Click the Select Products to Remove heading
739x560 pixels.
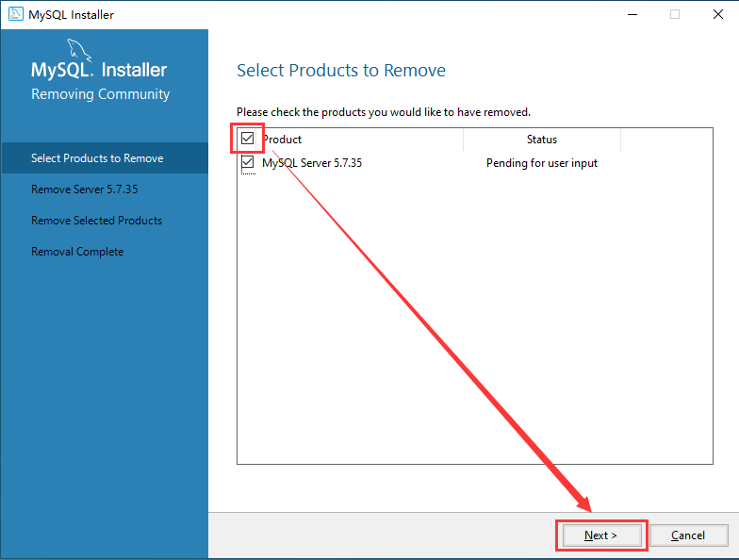341,70
